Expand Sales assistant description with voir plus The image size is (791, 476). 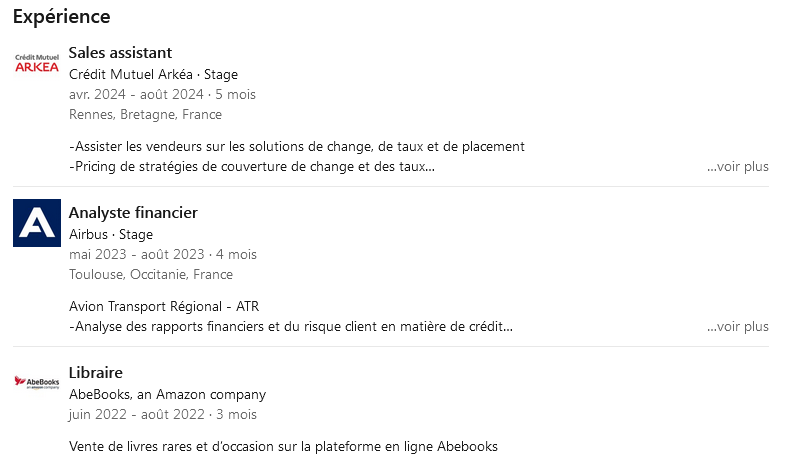coord(738,166)
